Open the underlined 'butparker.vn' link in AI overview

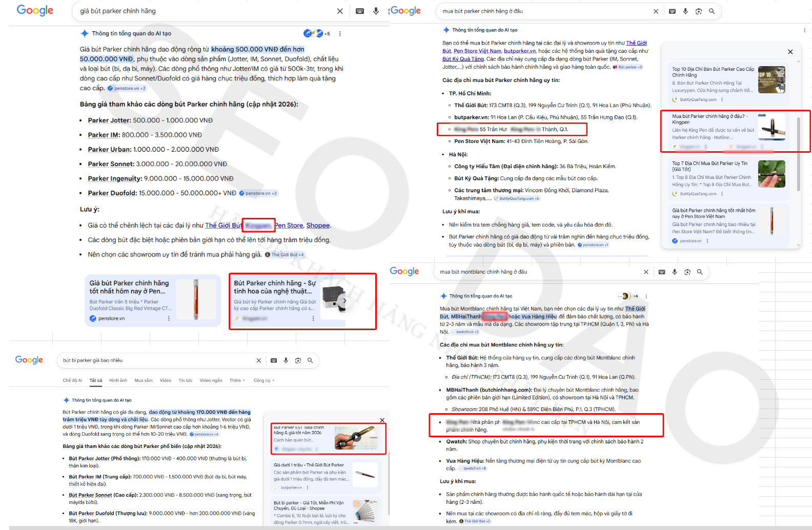tap(519, 51)
